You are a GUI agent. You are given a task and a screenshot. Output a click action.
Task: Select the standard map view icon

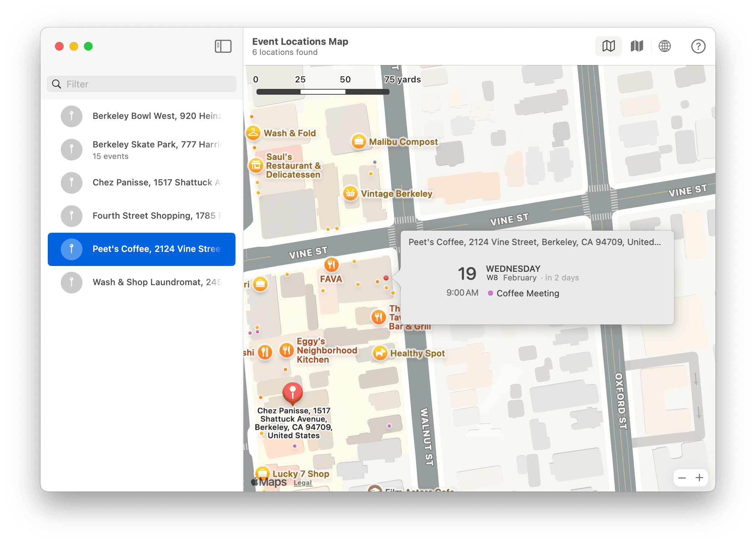click(x=609, y=46)
